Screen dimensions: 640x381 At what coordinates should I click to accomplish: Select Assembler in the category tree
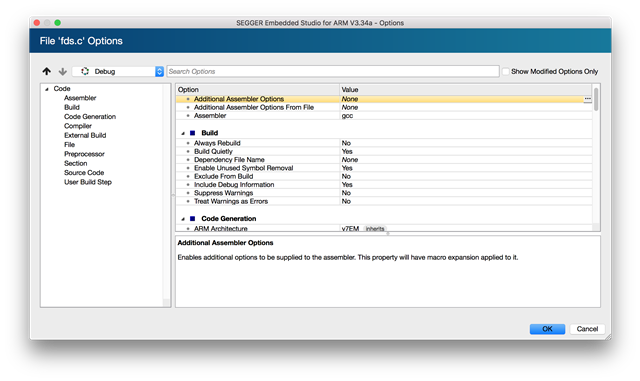pyautogui.click(x=80, y=98)
